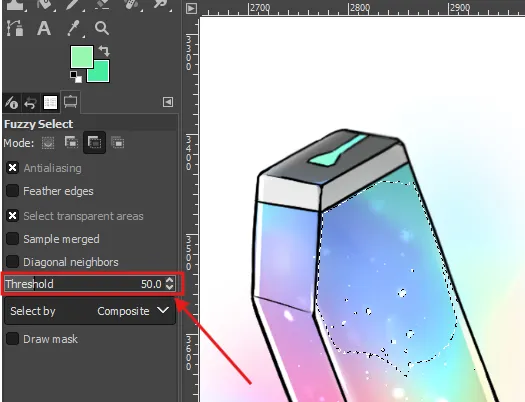Select the Paths tool

pyautogui.click(x=15, y=28)
